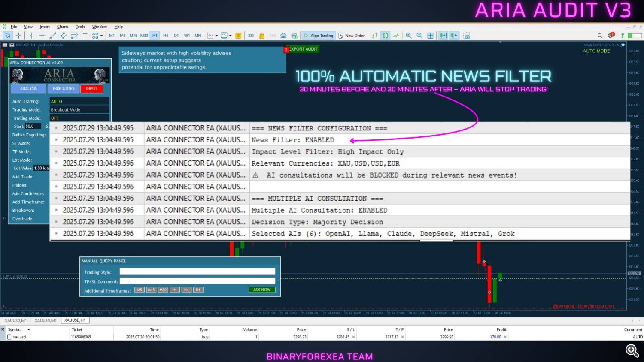Select the crosshair cursor tool

(x=18, y=36)
